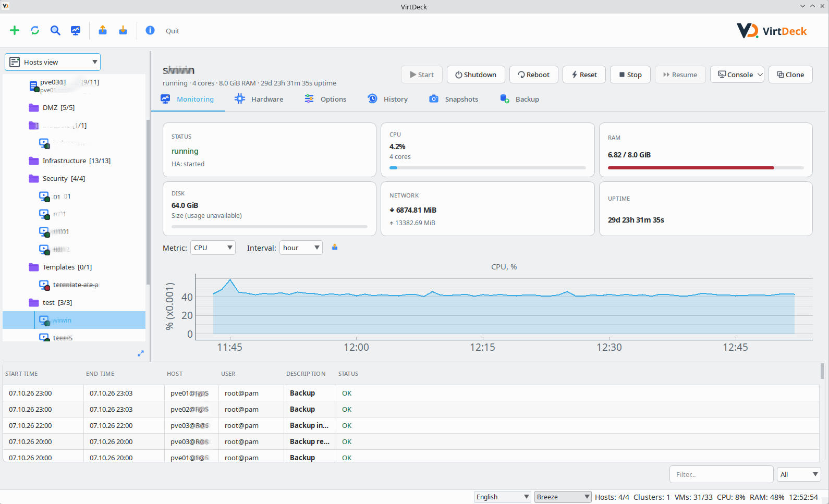The width and height of the screenshot is (829, 504).
Task: Click the Backup in... description cell
Action: tap(309, 425)
